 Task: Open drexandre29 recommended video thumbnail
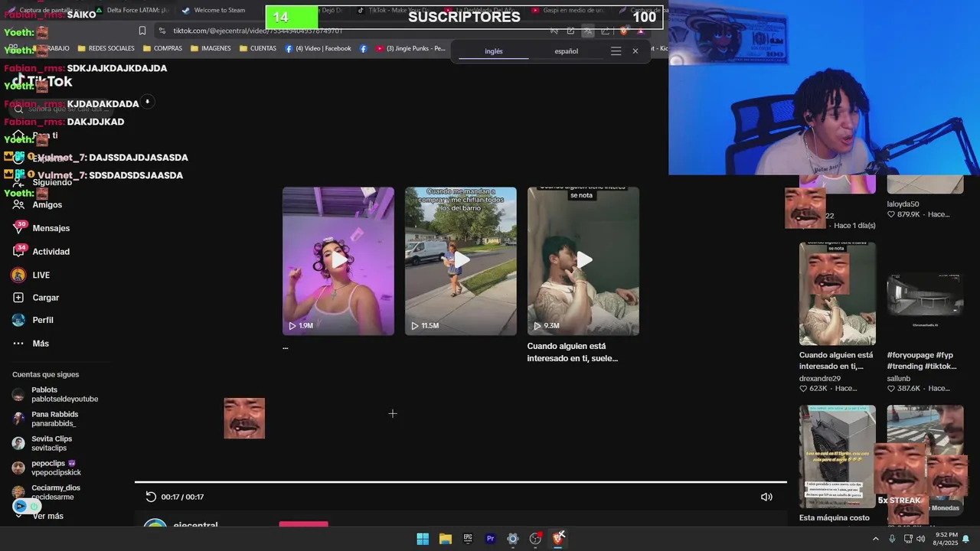[x=838, y=294]
